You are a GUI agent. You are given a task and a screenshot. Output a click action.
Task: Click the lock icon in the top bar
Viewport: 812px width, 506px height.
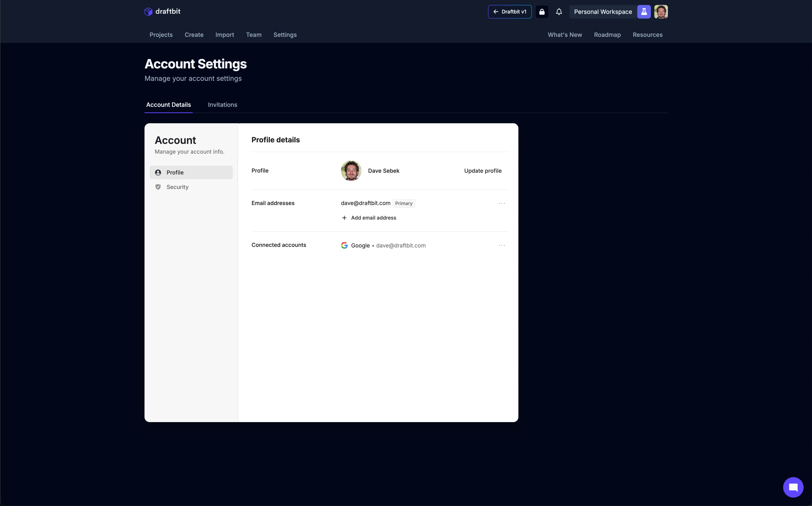click(x=542, y=11)
